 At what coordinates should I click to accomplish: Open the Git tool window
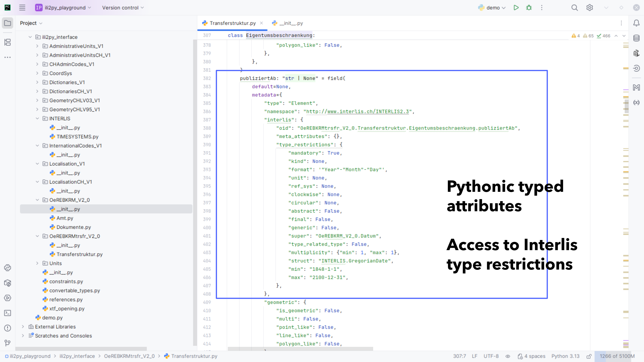[8, 343]
